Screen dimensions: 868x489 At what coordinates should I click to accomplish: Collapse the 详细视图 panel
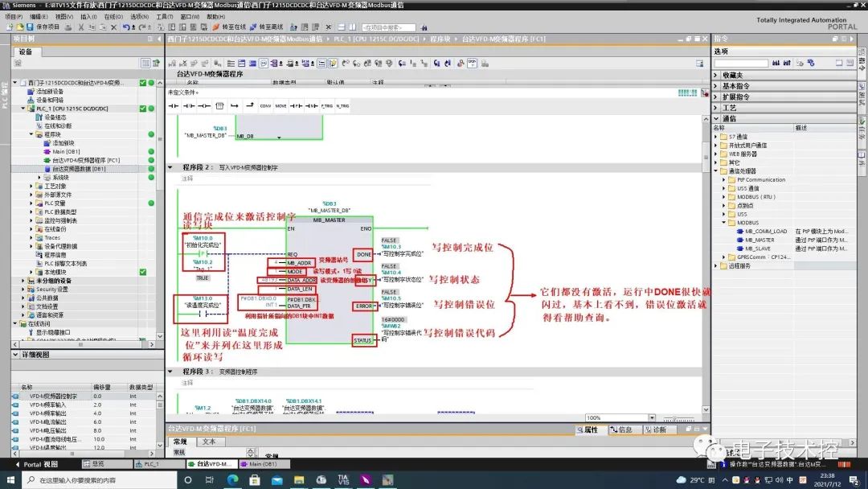click(x=15, y=355)
